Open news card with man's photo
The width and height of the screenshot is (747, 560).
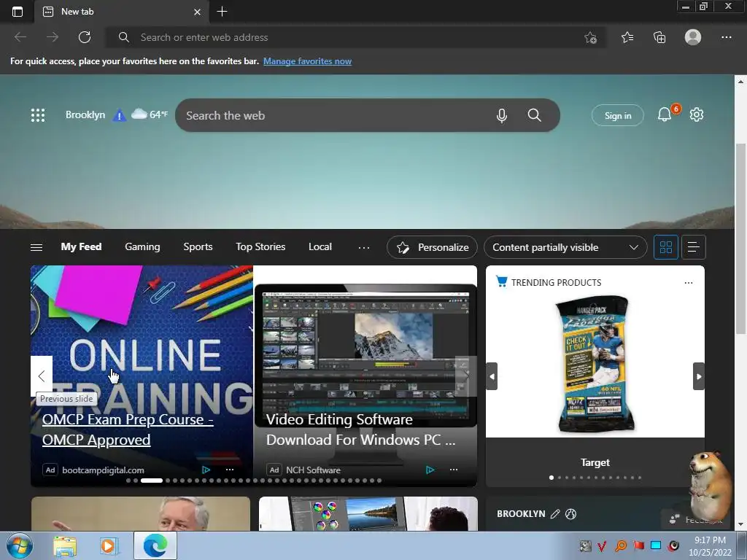[141, 513]
